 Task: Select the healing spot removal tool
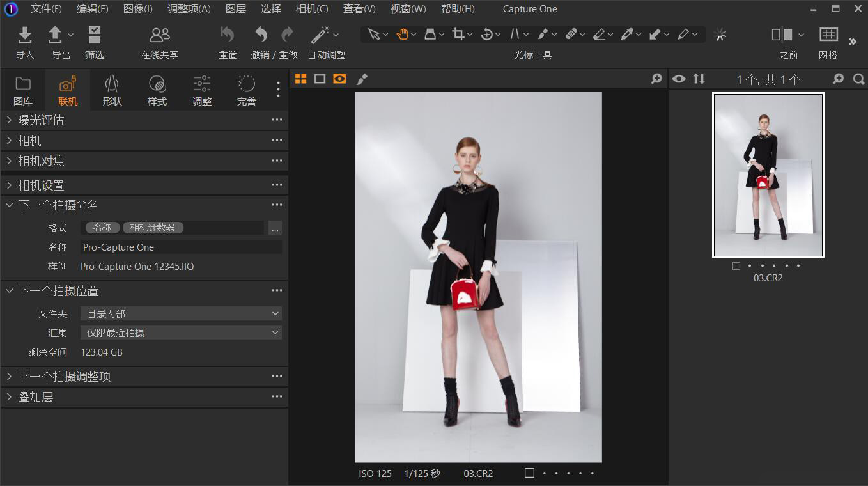click(571, 33)
